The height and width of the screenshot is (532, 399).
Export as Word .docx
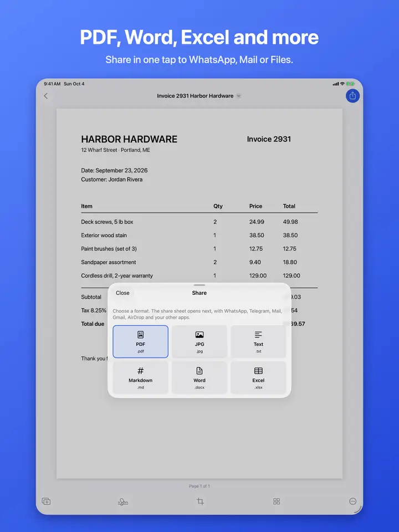tap(199, 377)
